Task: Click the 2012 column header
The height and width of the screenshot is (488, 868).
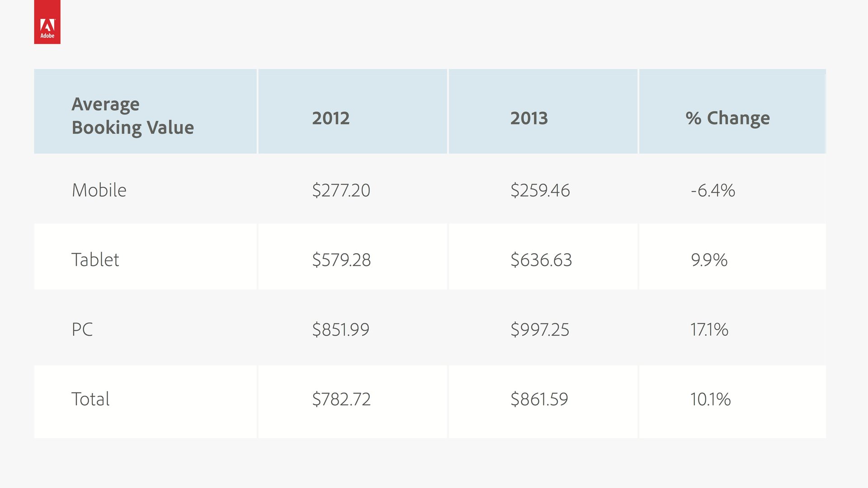Action: (331, 118)
